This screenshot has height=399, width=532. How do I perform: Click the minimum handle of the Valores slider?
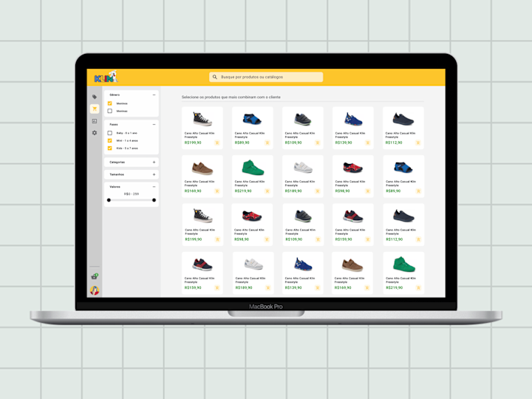pyautogui.click(x=109, y=200)
